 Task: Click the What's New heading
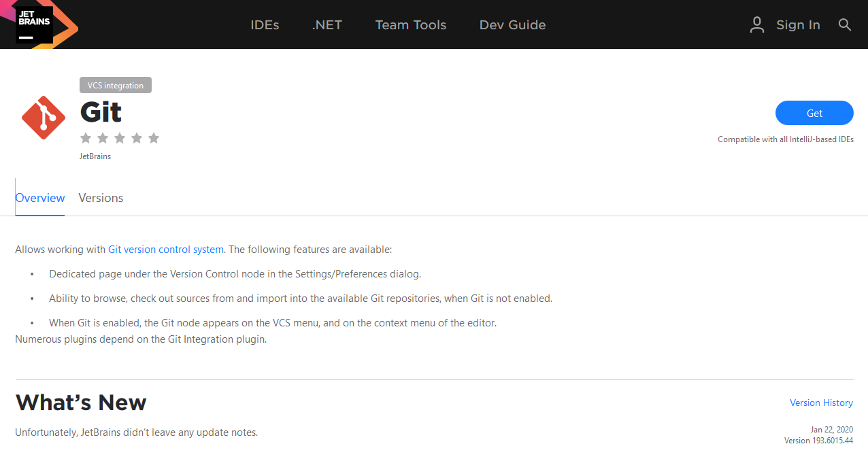[x=81, y=403]
